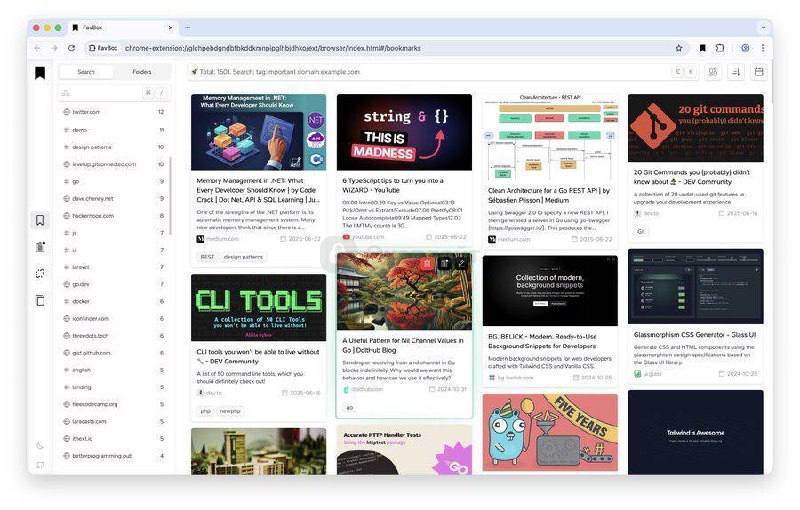Select the Search tab in the side panel
Screen dimensions: 800x510
click(86, 72)
